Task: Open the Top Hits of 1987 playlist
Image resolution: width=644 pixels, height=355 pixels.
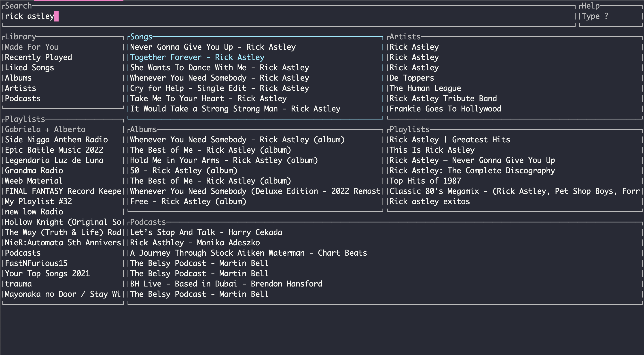Action: click(x=425, y=181)
